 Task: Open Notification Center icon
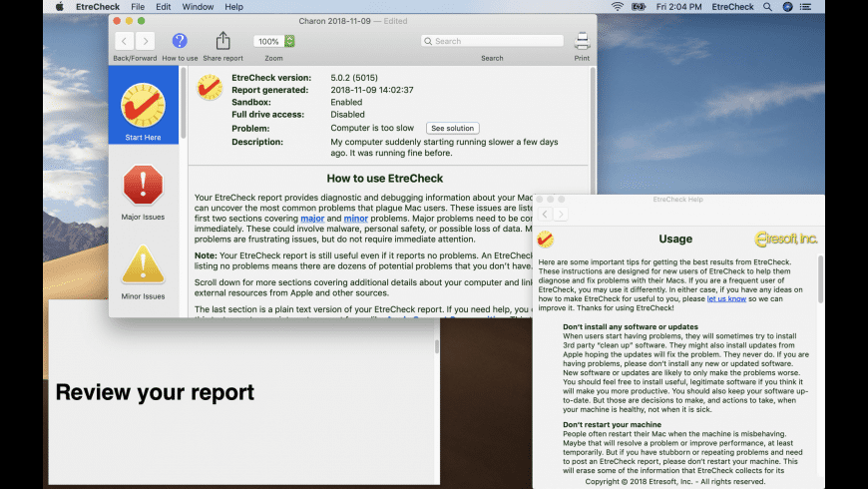click(x=806, y=7)
